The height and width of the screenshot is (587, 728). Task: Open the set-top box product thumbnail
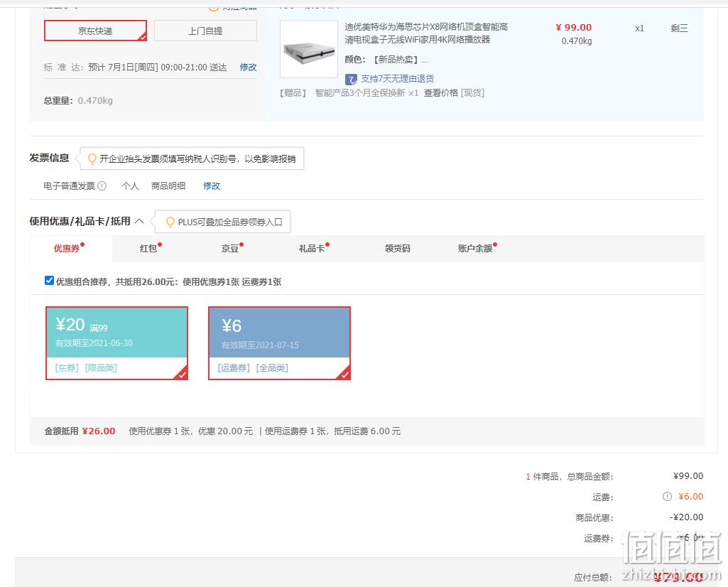[x=309, y=49]
